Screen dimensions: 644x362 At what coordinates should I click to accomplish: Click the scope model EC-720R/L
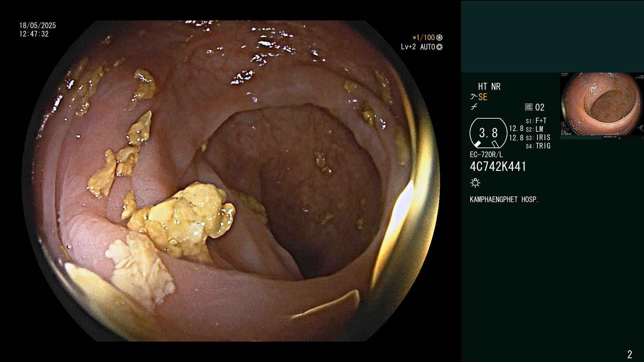[486, 155]
